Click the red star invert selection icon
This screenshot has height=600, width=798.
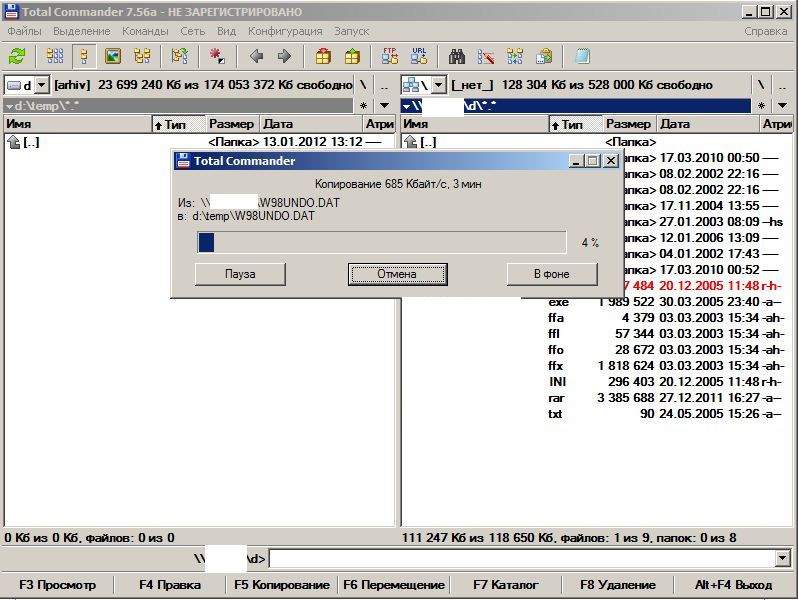[x=218, y=56]
